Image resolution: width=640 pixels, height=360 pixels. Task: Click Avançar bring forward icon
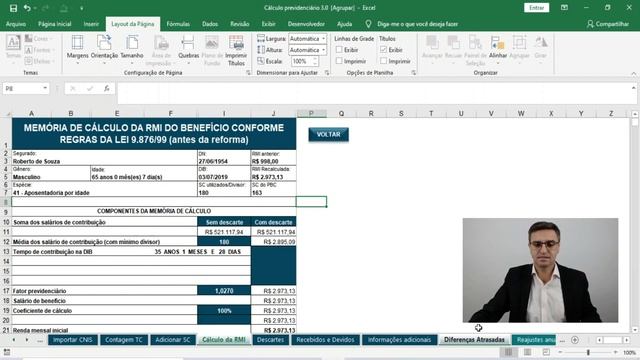(432, 48)
